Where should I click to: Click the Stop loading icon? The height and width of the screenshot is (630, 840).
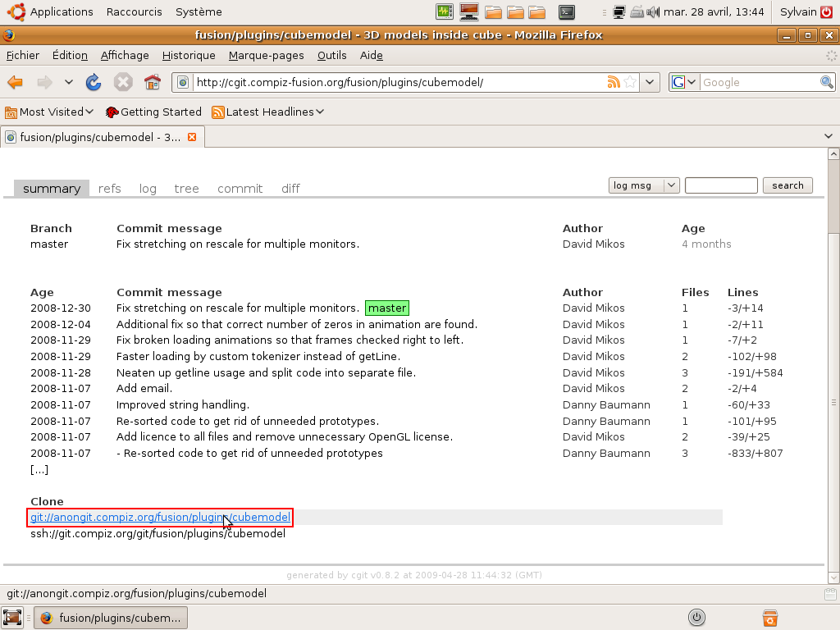pyautogui.click(x=123, y=82)
